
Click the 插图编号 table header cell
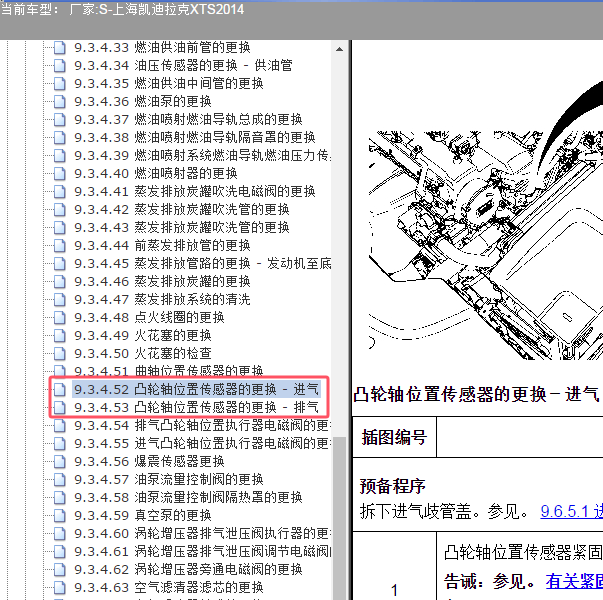point(394,437)
